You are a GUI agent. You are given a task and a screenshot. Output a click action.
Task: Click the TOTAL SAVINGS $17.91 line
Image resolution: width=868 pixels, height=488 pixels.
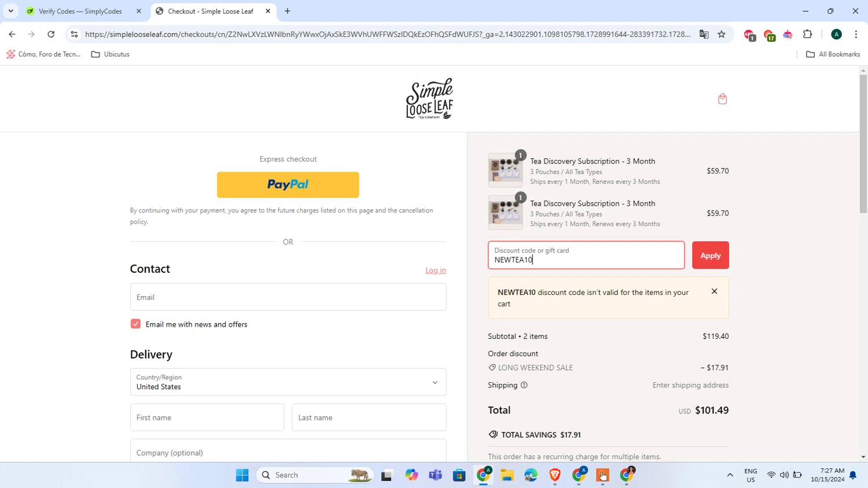click(x=535, y=435)
